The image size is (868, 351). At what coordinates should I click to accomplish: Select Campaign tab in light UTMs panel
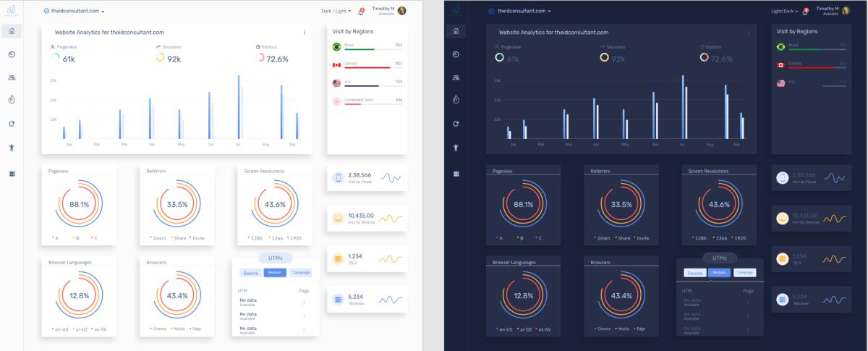[300, 272]
